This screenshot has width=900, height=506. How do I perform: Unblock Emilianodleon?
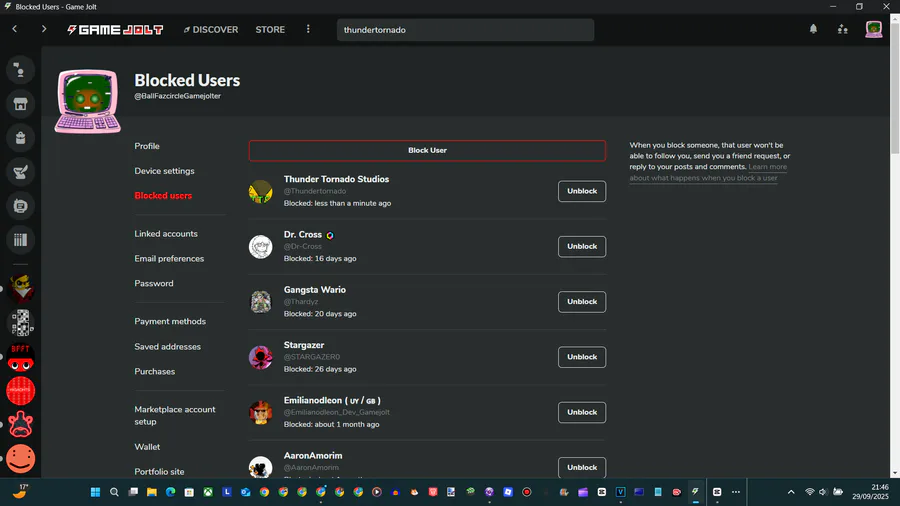coord(581,412)
